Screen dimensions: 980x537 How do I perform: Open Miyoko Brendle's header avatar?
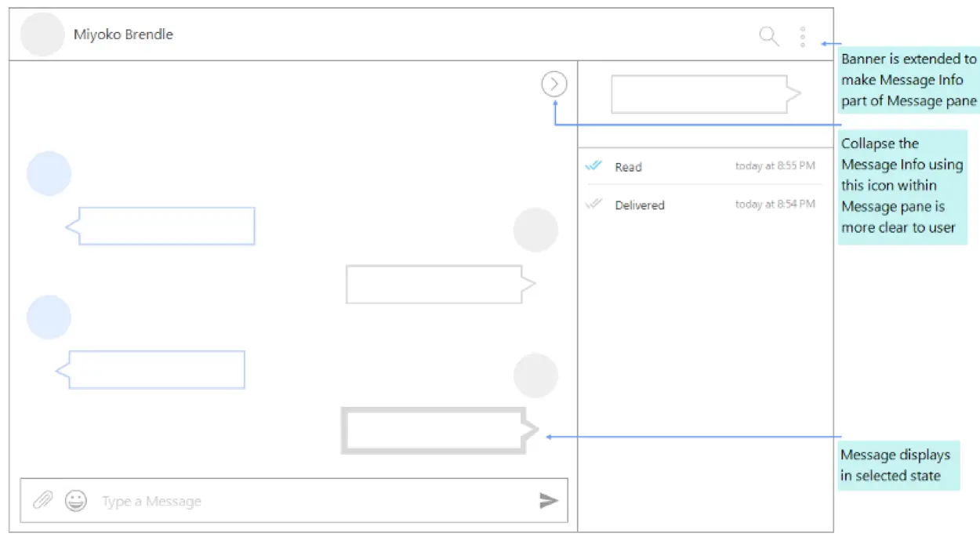(42, 34)
